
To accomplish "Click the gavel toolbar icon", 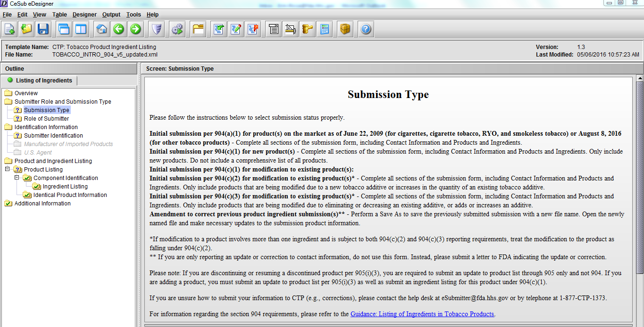I will pos(308,29).
